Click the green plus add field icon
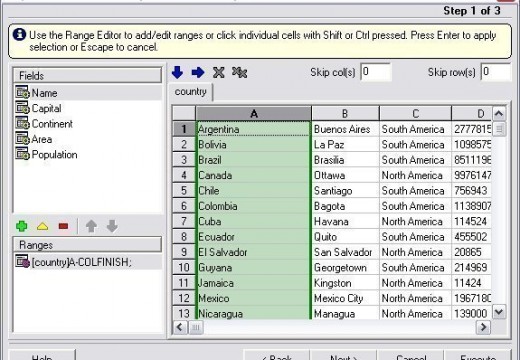The height and width of the screenshot is (360, 520). 22,226
